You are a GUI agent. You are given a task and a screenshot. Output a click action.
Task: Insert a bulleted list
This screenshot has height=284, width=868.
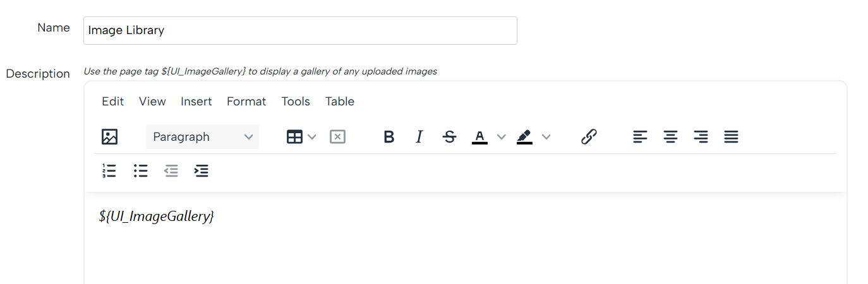coord(140,170)
